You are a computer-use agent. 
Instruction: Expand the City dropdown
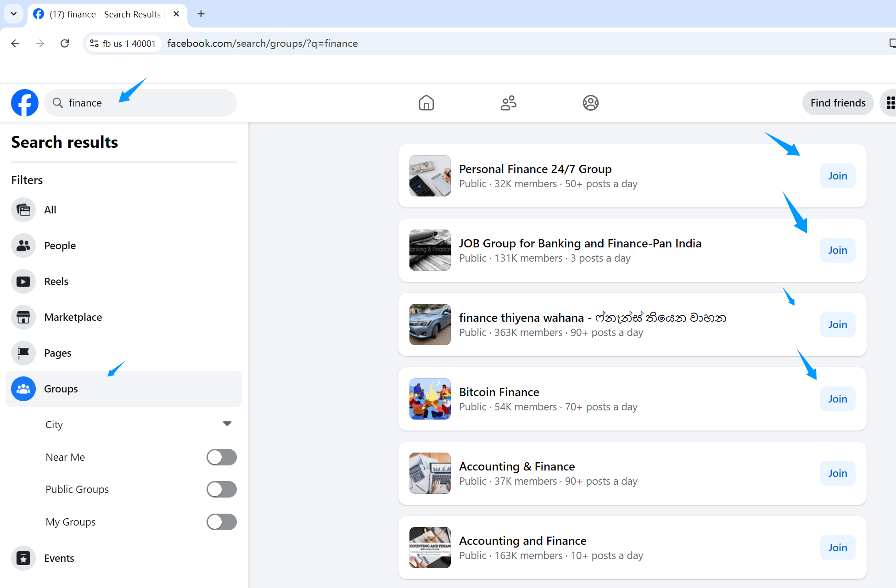pyautogui.click(x=227, y=424)
